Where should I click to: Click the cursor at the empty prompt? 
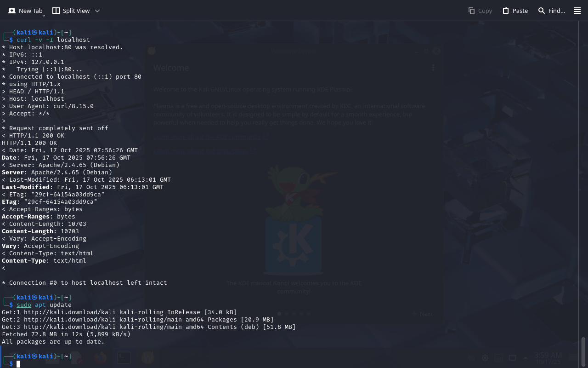click(18, 364)
